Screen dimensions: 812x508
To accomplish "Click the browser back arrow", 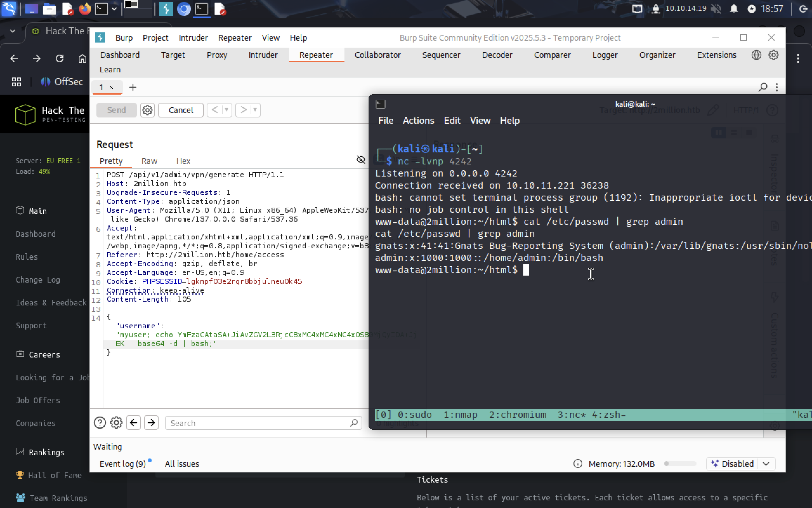I will pos(14,58).
